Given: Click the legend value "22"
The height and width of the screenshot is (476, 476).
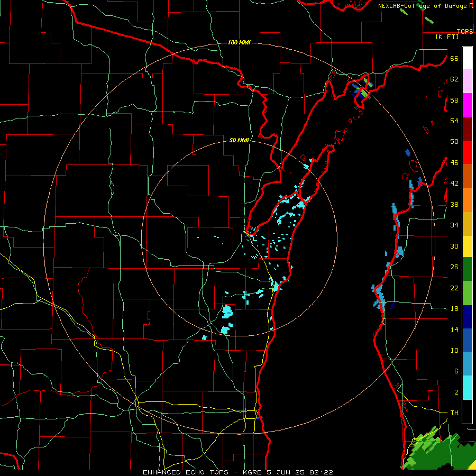Looking at the screenshot, I should point(454,288).
